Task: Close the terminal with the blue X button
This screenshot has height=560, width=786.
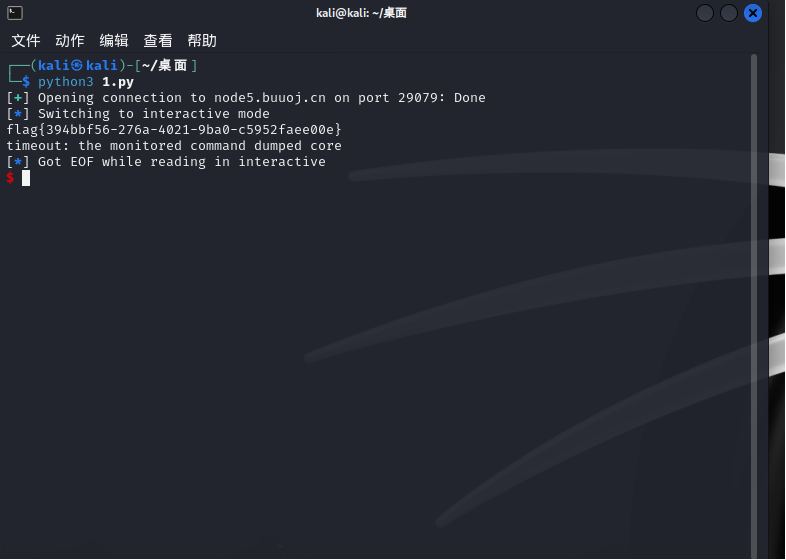Action: click(x=753, y=13)
